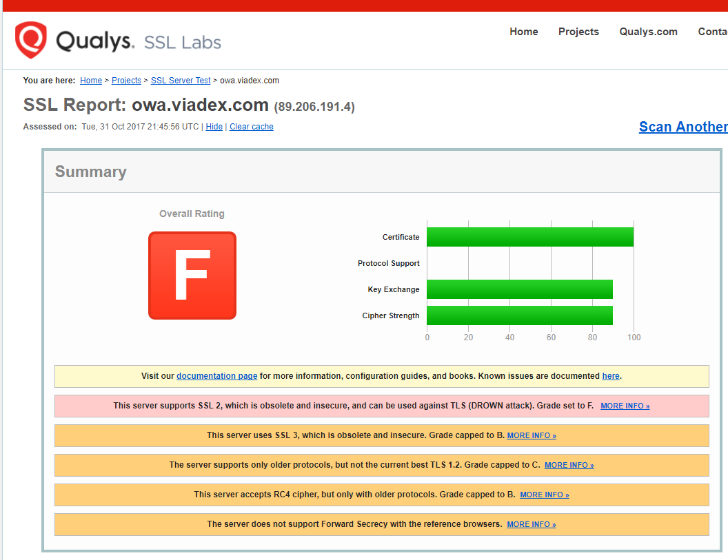Click the 'Key Exchange' chart label

[394, 289]
